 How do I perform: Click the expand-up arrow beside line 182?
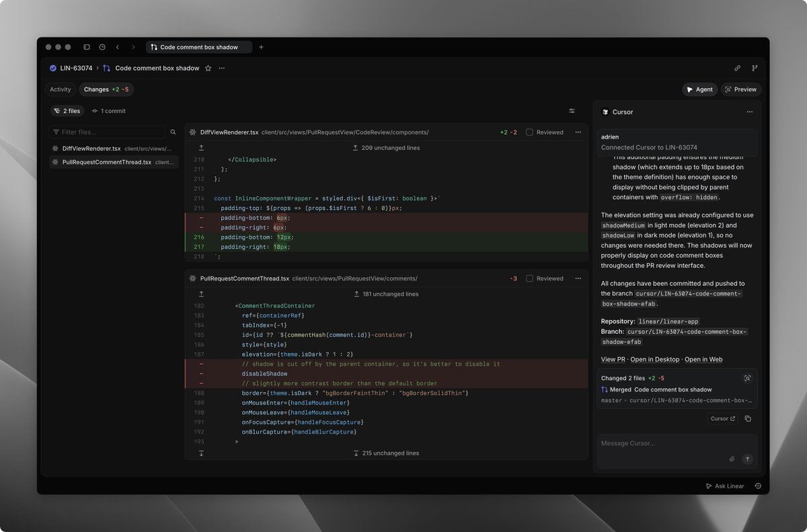[201, 294]
